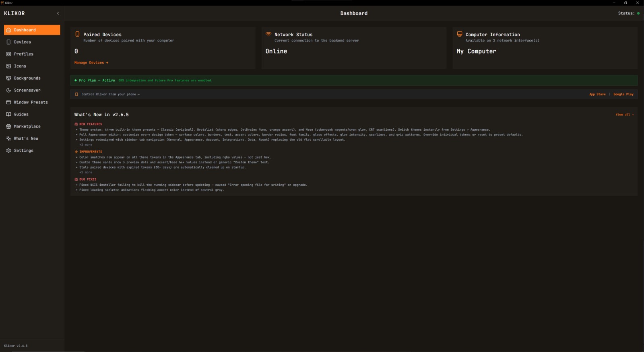
Task: Open the Window Presets icon
Action: point(8,102)
